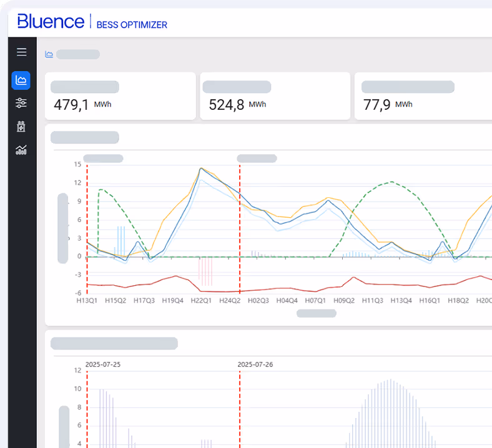Click the 15 tick on upper chart
Viewport: 492px width, 448px height.
coord(77,165)
